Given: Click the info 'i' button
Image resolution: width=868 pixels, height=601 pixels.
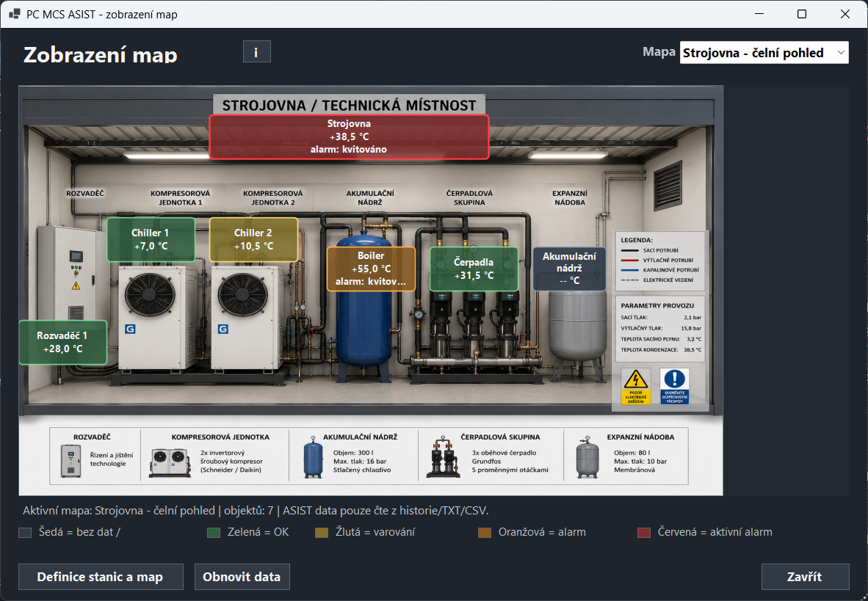Looking at the screenshot, I should tap(257, 51).
